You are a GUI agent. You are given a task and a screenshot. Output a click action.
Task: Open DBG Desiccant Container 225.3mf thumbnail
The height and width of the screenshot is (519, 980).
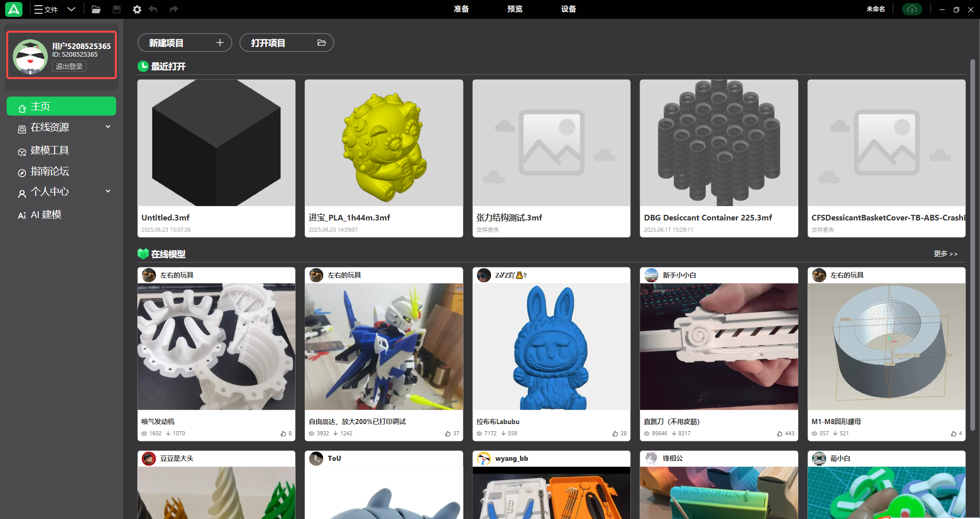[719, 143]
